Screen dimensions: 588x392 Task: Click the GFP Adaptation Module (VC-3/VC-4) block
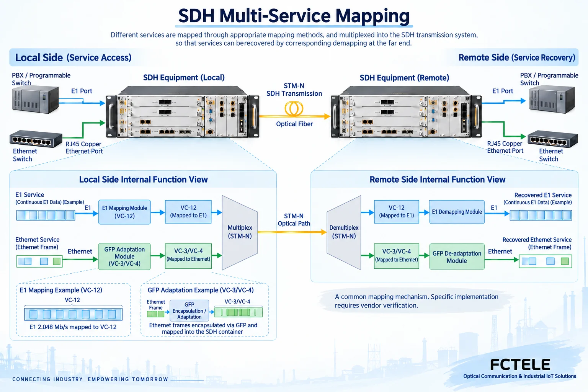click(x=124, y=256)
